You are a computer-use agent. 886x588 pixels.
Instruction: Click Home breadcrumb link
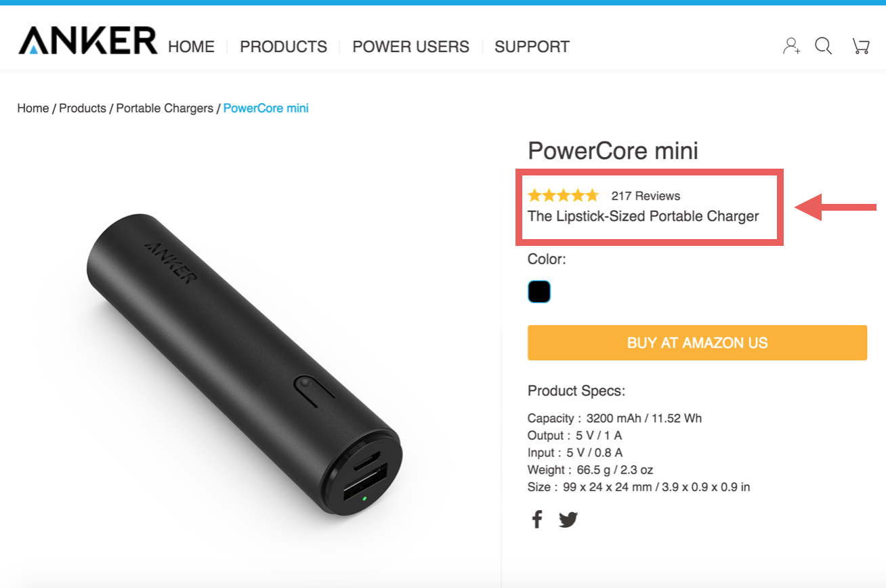pyautogui.click(x=33, y=108)
